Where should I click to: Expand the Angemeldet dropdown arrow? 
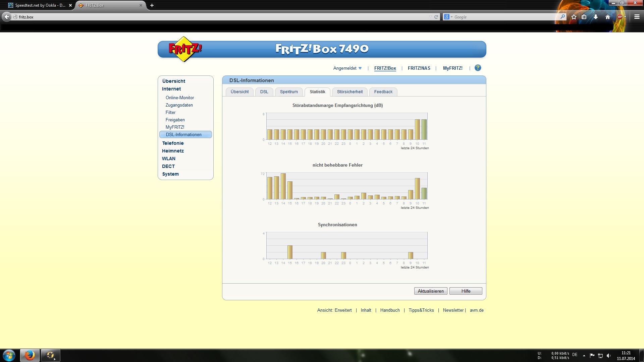(360, 68)
